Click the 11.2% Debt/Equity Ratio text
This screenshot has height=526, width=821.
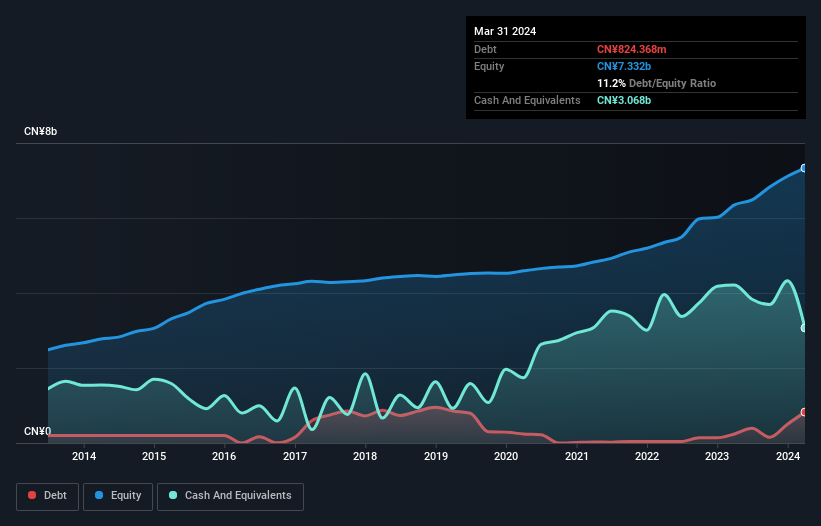656,83
